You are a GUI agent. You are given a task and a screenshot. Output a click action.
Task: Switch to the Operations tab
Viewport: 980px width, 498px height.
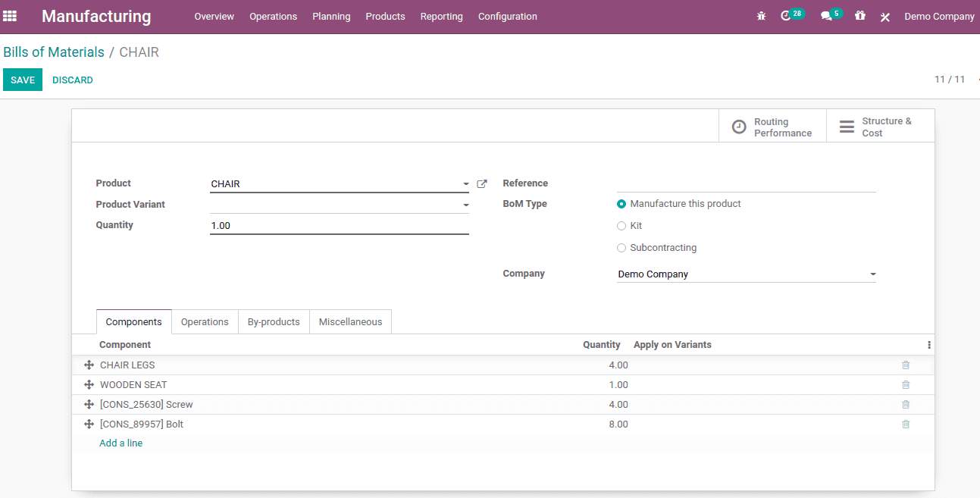tap(205, 322)
